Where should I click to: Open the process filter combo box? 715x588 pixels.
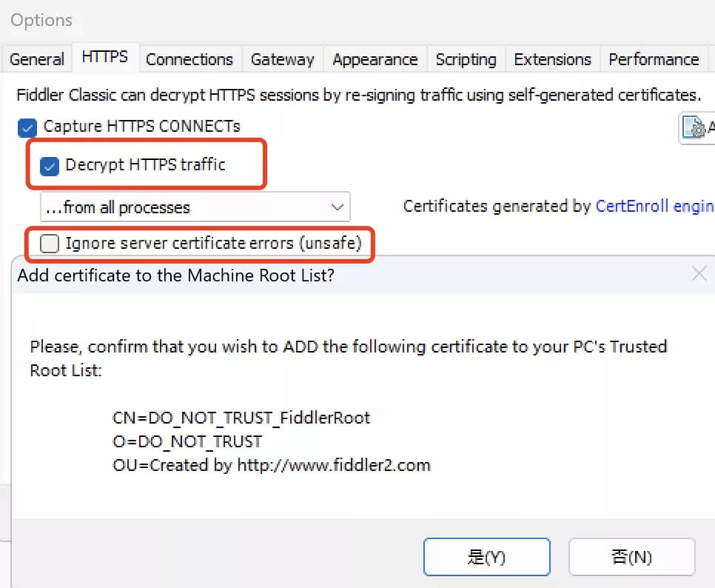pos(195,207)
